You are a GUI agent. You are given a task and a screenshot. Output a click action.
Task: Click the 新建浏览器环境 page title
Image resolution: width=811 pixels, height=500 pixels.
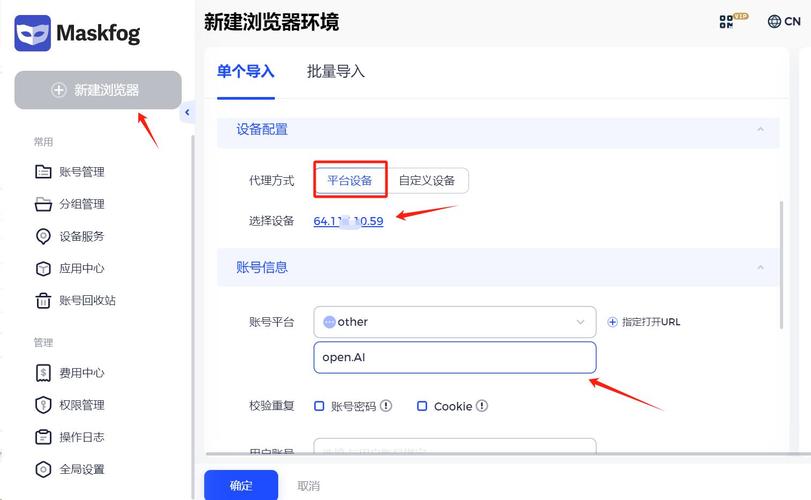[x=272, y=22]
